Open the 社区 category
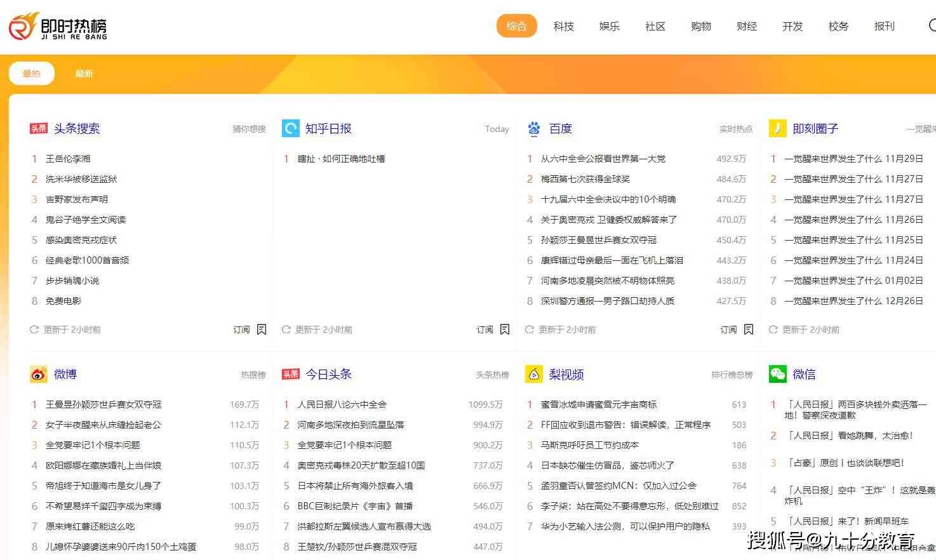The height and width of the screenshot is (560, 936). 655,26
